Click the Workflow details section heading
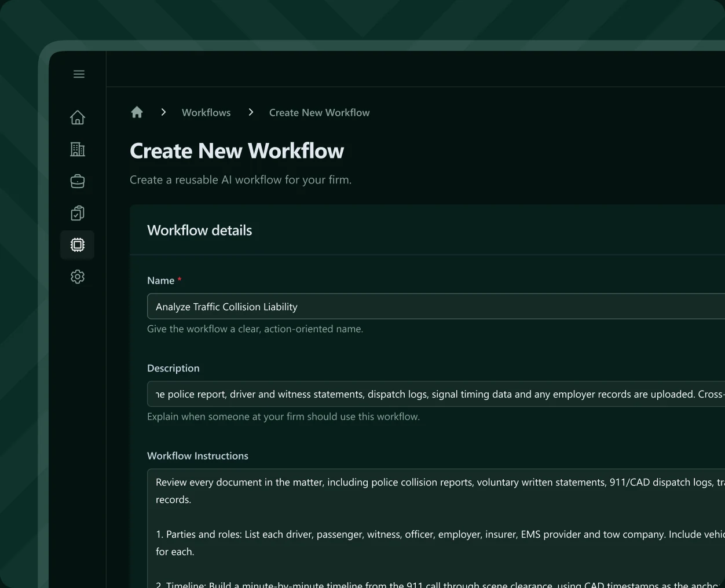Screen dimensions: 725x588 tap(200, 230)
